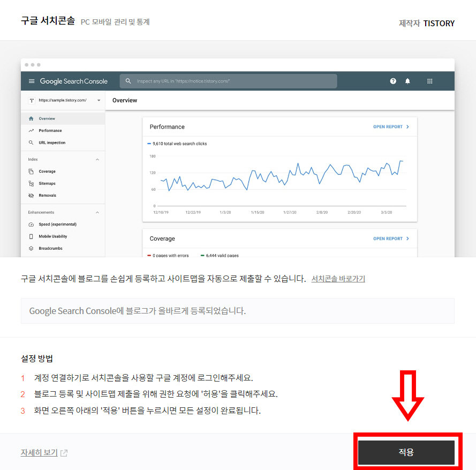The image size is (476, 470).
Task: Open the 서치콘솔 바로가기 link
Action: pyautogui.click(x=338, y=279)
